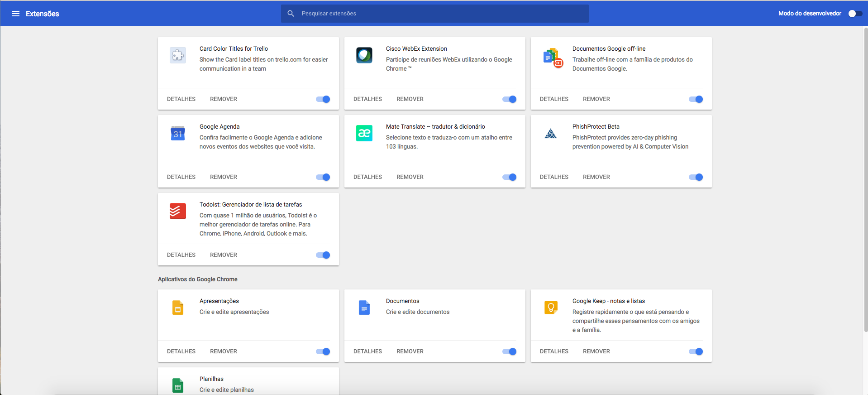868x395 pixels.
Task: Turn off Documentos Google off-line toggle
Action: point(696,99)
